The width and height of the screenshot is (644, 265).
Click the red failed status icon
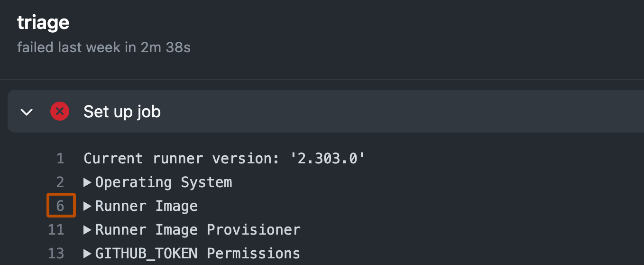(x=60, y=112)
